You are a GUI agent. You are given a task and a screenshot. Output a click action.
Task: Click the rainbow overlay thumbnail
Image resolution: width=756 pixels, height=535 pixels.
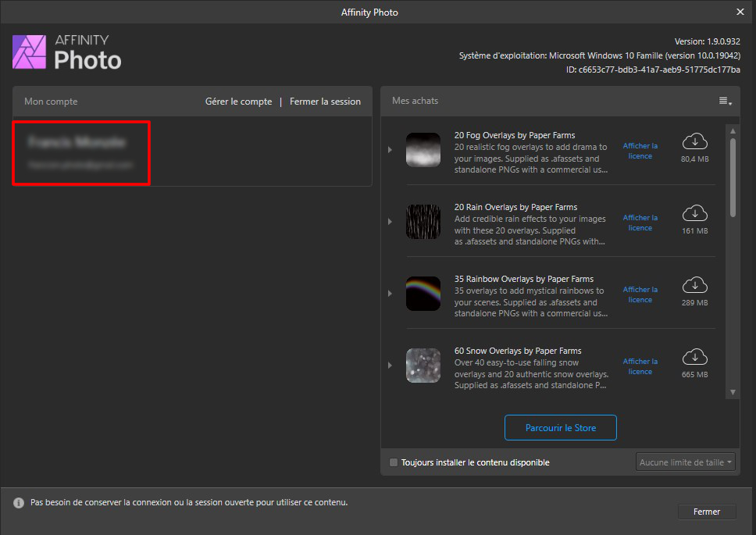coord(423,294)
